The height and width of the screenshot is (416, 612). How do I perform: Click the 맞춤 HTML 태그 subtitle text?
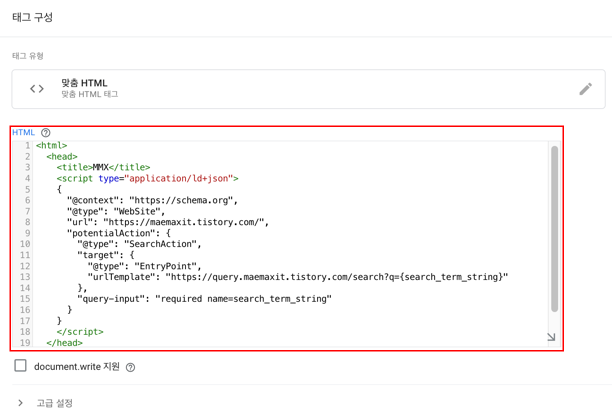coord(90,94)
